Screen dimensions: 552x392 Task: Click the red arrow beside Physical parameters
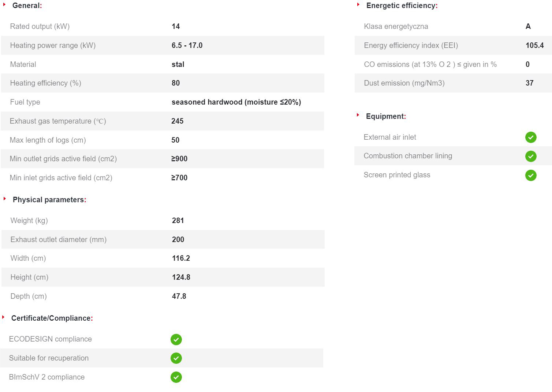5,199
